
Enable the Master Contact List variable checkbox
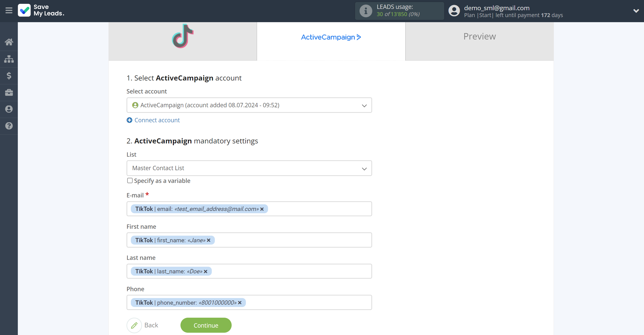point(130,181)
